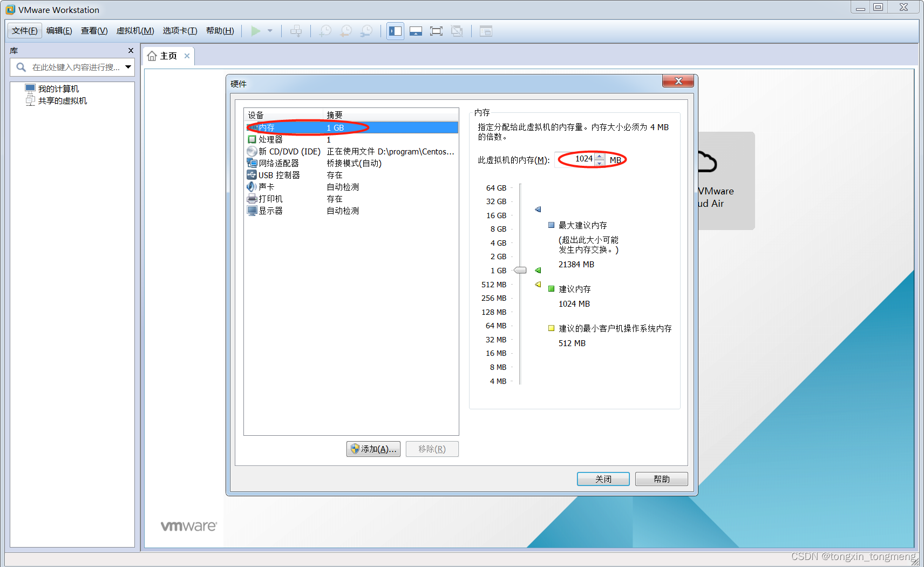Select the 内存 device row
Screen dimensions: 924x567
click(351, 127)
